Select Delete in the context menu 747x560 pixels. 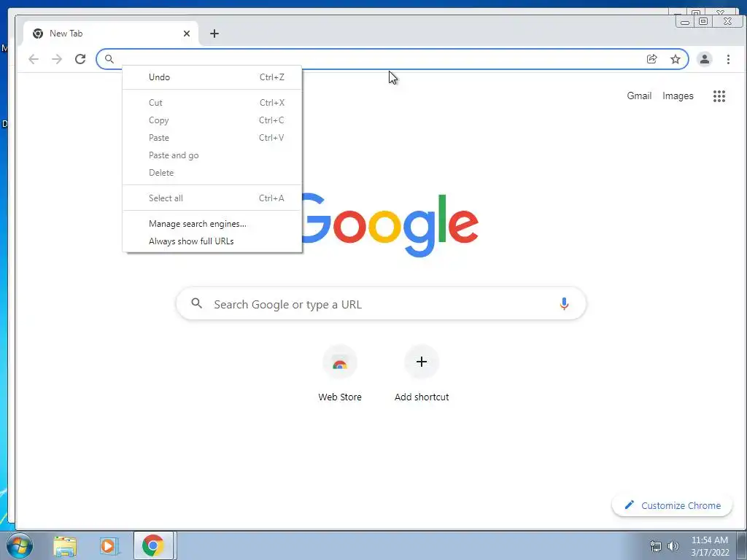212,173
